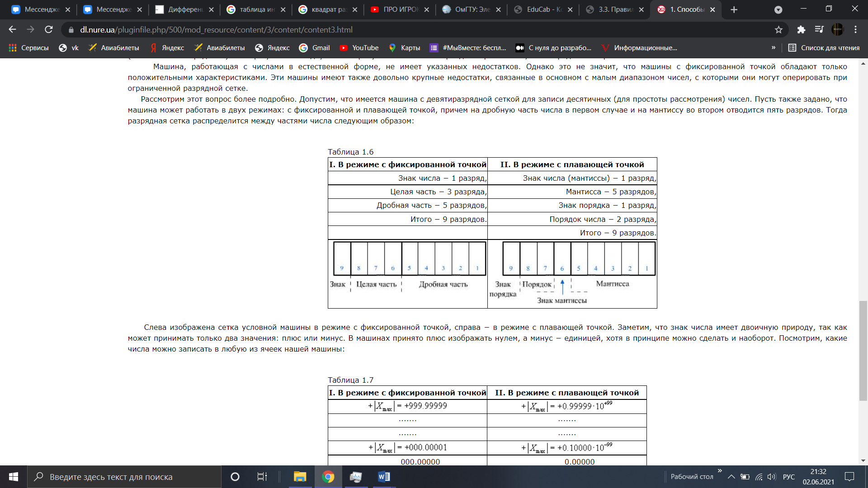This screenshot has height=488, width=868.
Task: Open Cortana circle icon
Action: click(x=235, y=477)
